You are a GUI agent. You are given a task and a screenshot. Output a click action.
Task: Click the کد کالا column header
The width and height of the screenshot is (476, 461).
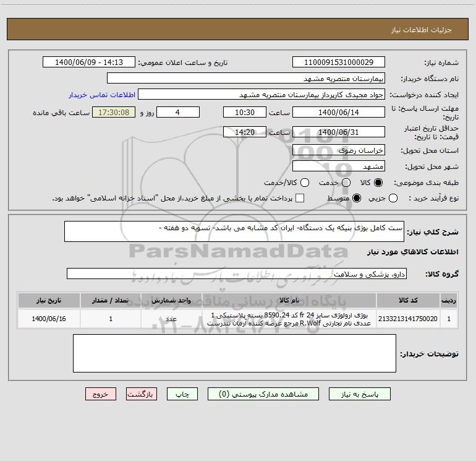click(408, 300)
